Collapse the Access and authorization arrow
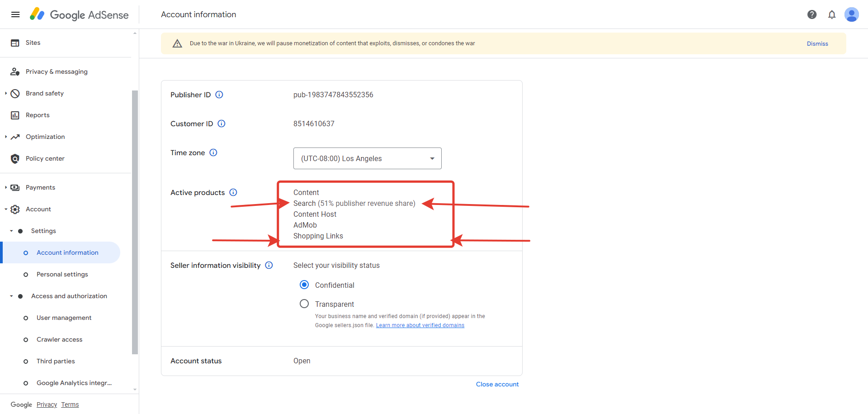This screenshot has width=868, height=414. [x=11, y=296]
